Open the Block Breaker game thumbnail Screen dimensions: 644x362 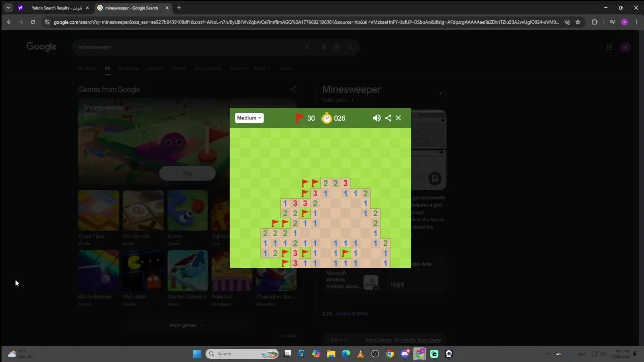tap(99, 270)
